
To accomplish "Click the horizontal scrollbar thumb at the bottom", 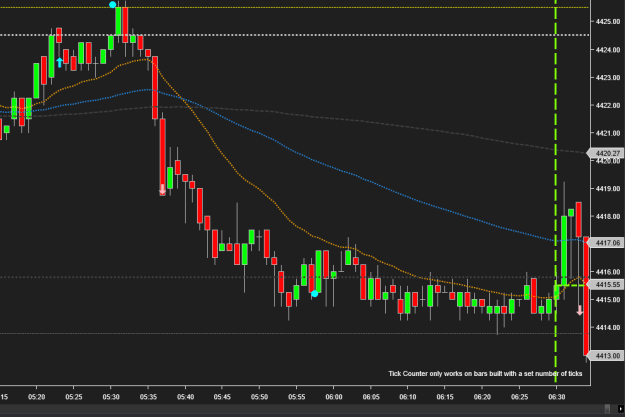I will tap(607, 409).
